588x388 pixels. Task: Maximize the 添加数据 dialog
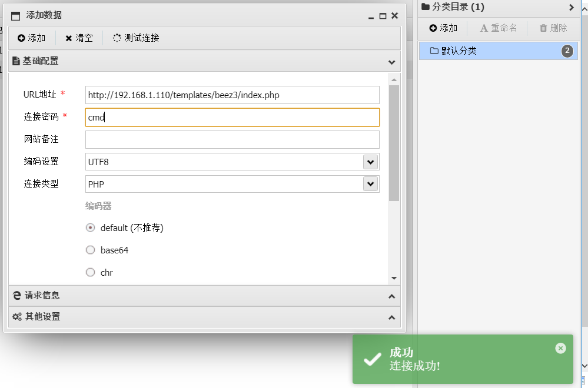(383, 16)
